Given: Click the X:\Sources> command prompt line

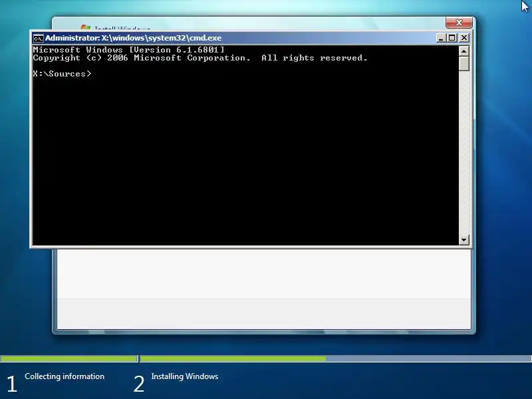Looking at the screenshot, I should 62,74.
